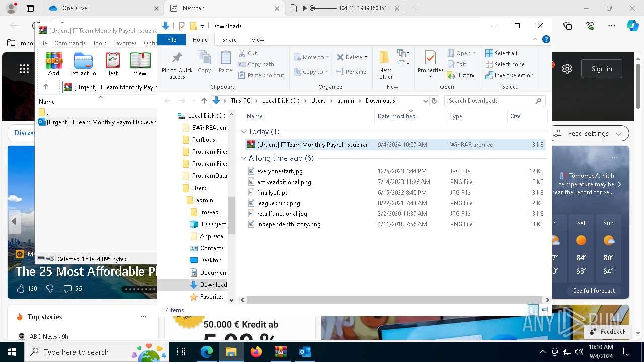
Task: Switch to the Share ribbon tab
Action: pos(229,40)
